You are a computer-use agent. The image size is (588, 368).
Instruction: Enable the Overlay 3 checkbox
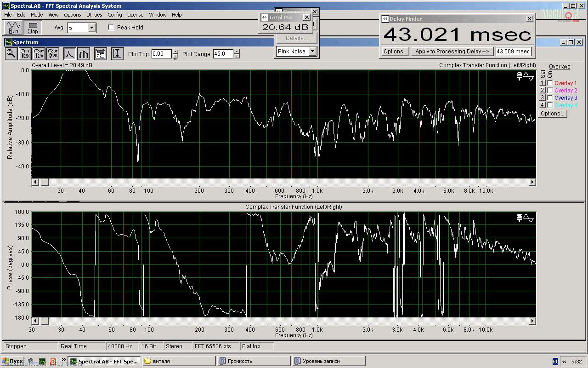click(550, 98)
